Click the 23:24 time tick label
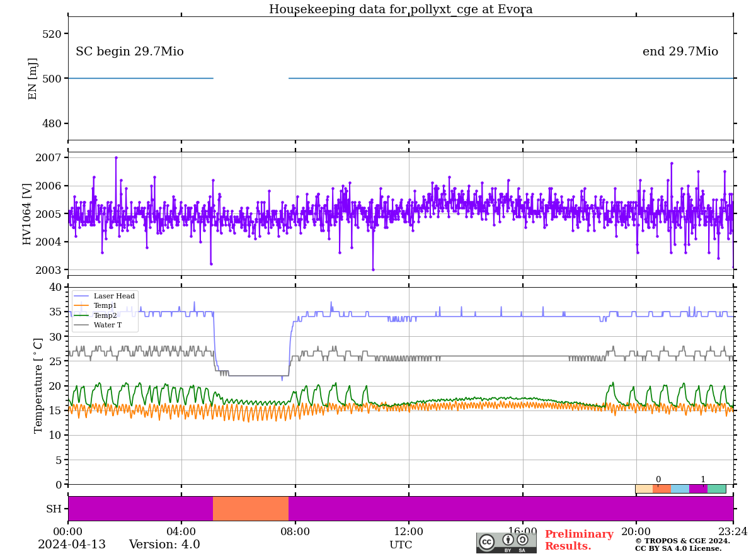 [733, 532]
